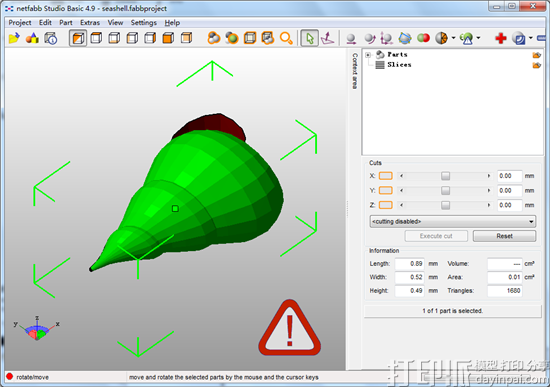Toggle the X cut plane button

(385, 176)
